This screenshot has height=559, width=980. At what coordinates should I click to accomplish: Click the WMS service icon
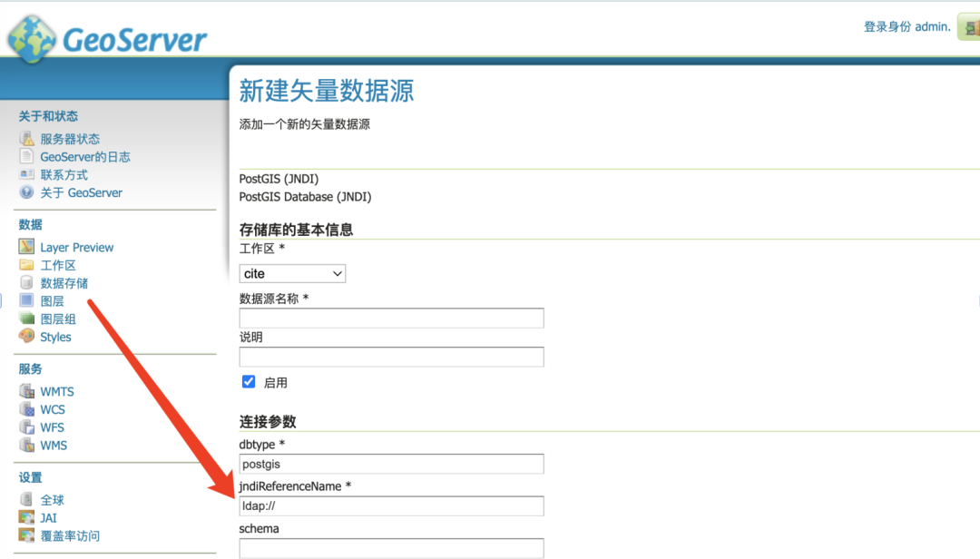coord(26,445)
